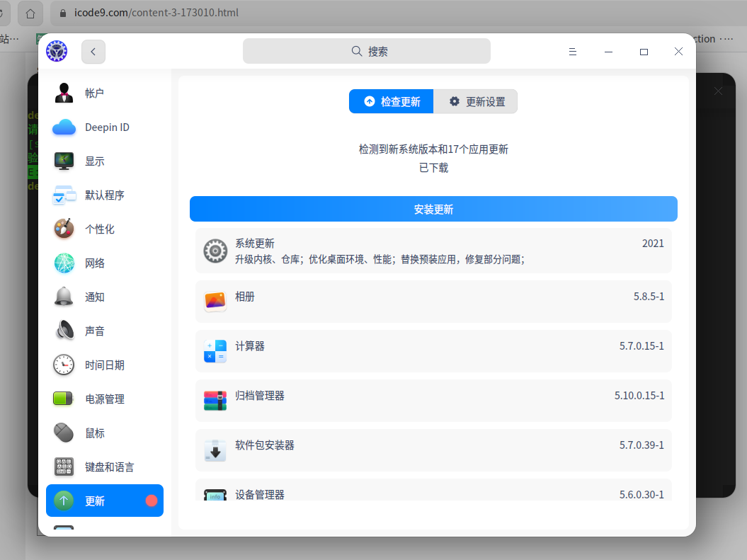Click version 5.8.5-1 text
This screenshot has width=747, height=560.
(649, 296)
